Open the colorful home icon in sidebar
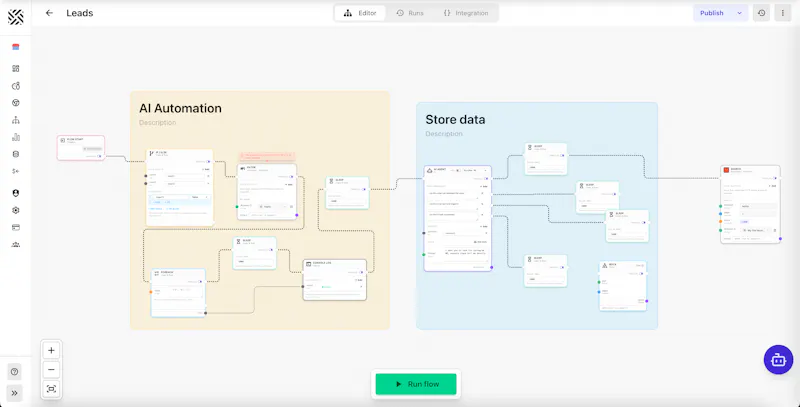 (15, 47)
